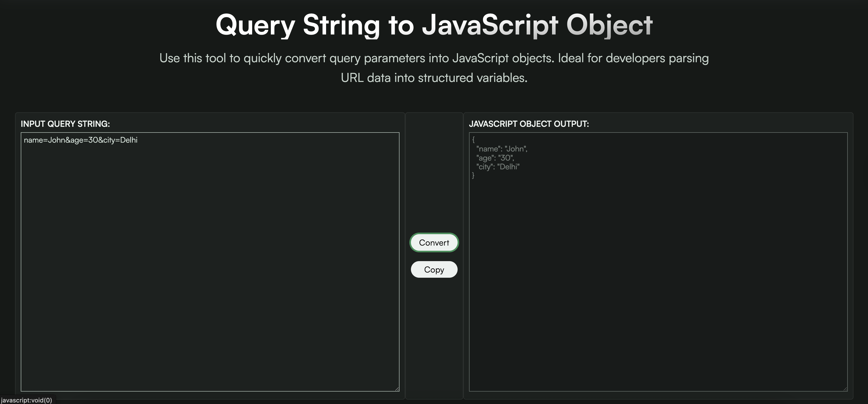Click the closing brace in the output
This screenshot has height=404, width=868.
[x=473, y=175]
